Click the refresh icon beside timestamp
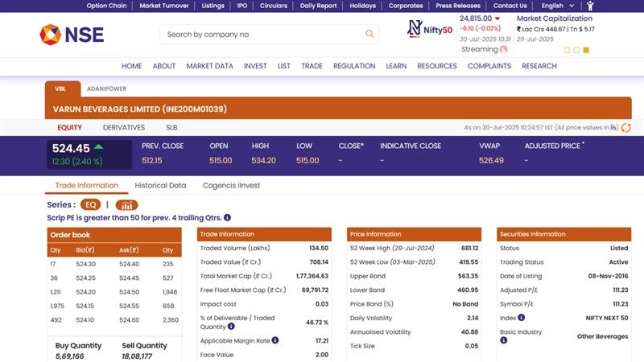644x362 pixels. pyautogui.click(x=625, y=128)
